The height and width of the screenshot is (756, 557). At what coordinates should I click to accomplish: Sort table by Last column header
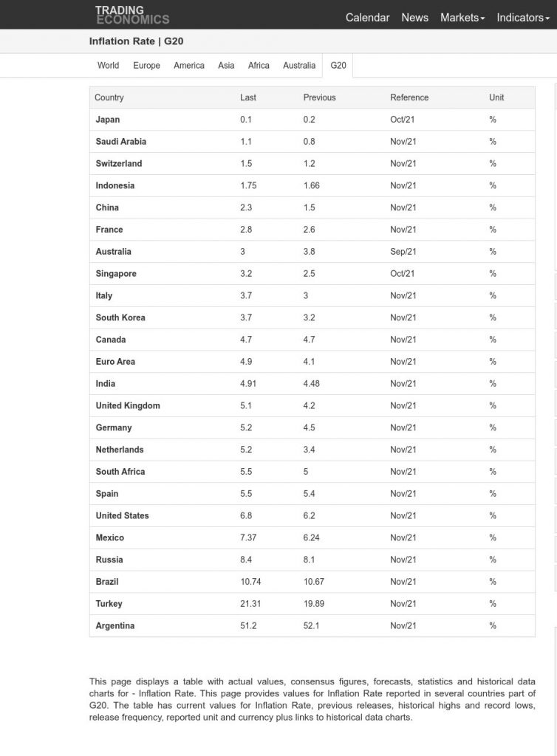(x=248, y=97)
